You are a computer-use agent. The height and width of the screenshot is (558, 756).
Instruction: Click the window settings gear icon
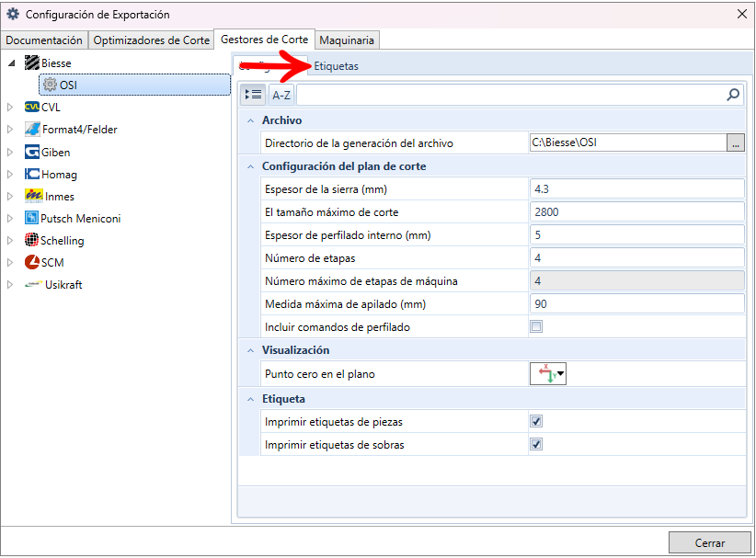(13, 14)
